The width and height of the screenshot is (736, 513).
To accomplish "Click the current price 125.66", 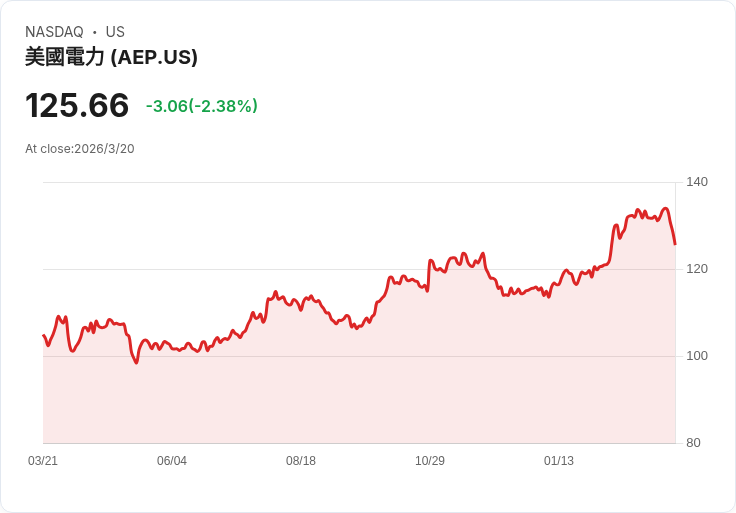I will click(77, 105).
